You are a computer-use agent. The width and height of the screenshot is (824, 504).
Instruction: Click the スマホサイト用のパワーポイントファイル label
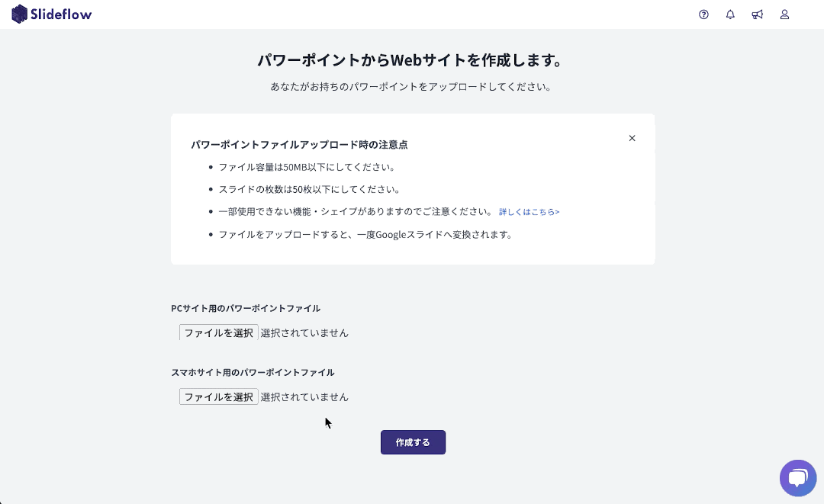point(253,372)
